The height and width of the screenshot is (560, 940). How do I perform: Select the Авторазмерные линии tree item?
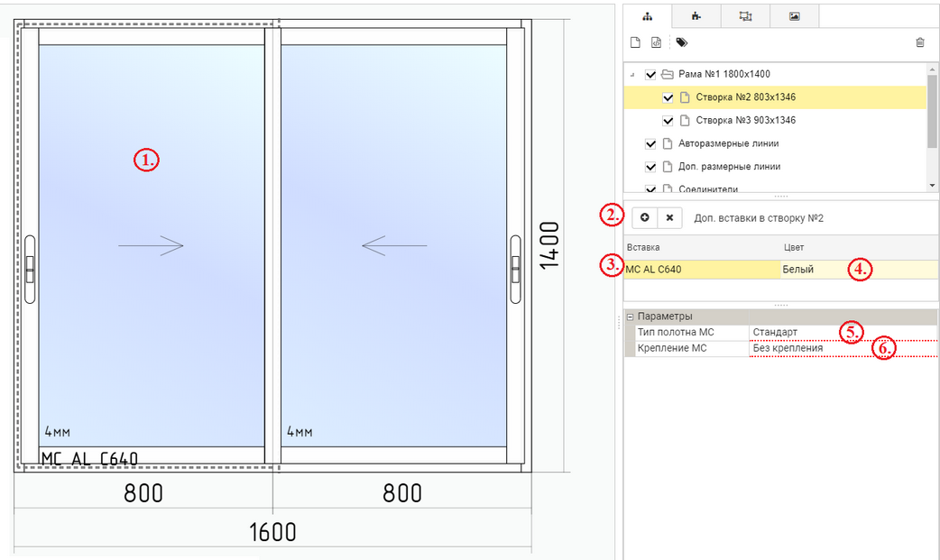(728, 144)
